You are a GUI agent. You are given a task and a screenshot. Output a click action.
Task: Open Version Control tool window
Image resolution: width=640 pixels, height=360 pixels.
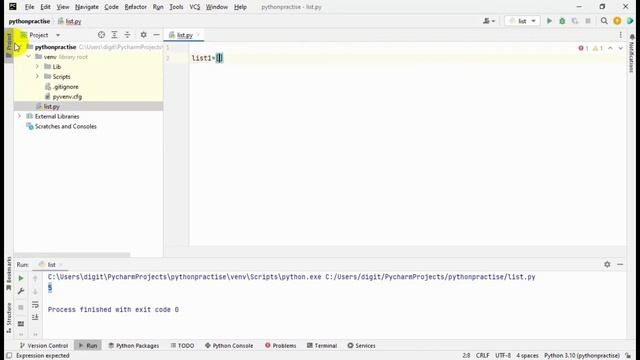coord(44,345)
